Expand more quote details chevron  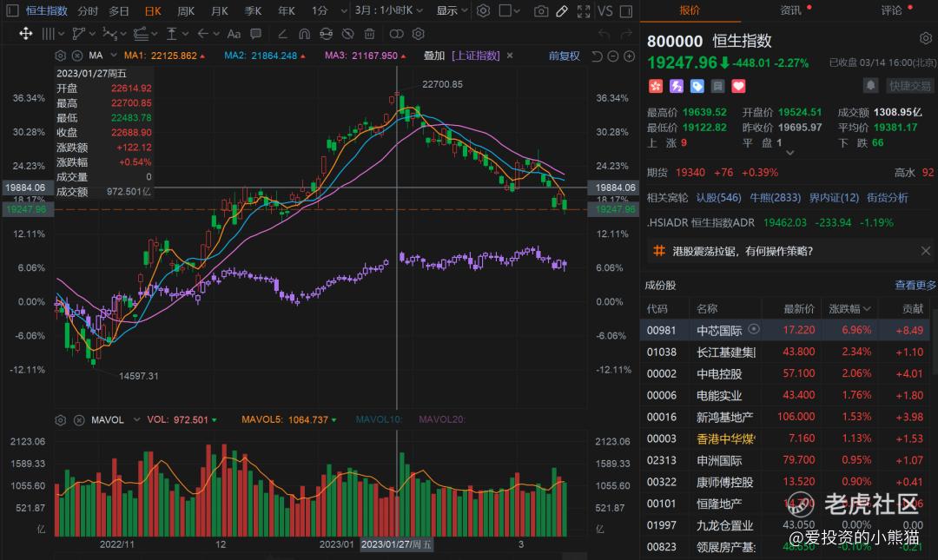click(789, 153)
